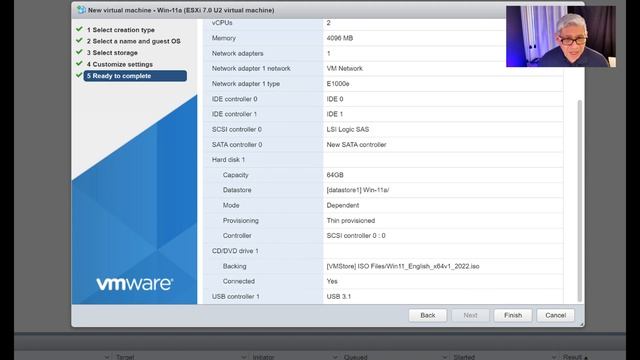Image resolution: width=640 pixels, height=360 pixels.
Task: Select the Connected value Yes
Action: pyautogui.click(x=332, y=281)
